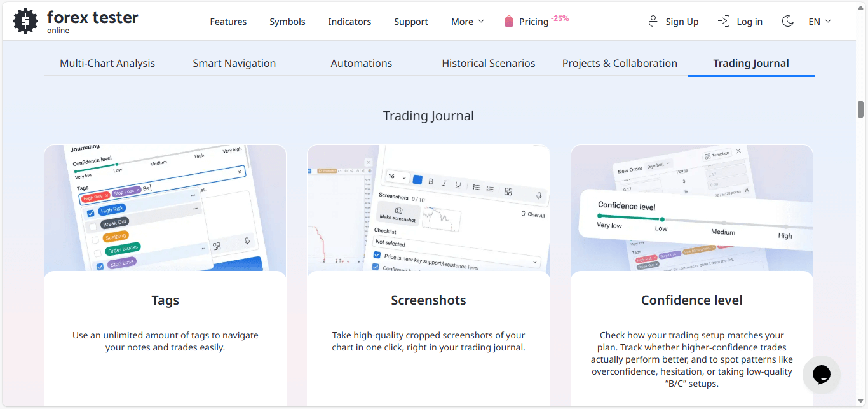Toggle dark mode moon icon
Screen dimensions: 868x409
tap(788, 21)
